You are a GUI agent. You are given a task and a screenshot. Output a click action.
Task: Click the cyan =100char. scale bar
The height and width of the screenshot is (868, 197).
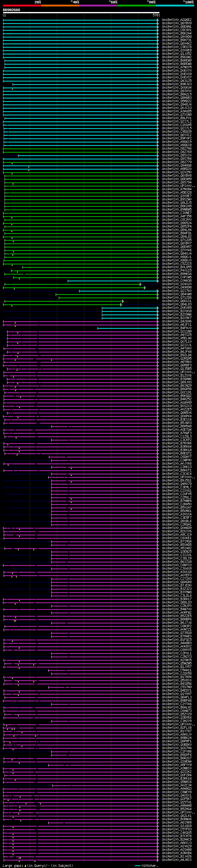point(137,866)
